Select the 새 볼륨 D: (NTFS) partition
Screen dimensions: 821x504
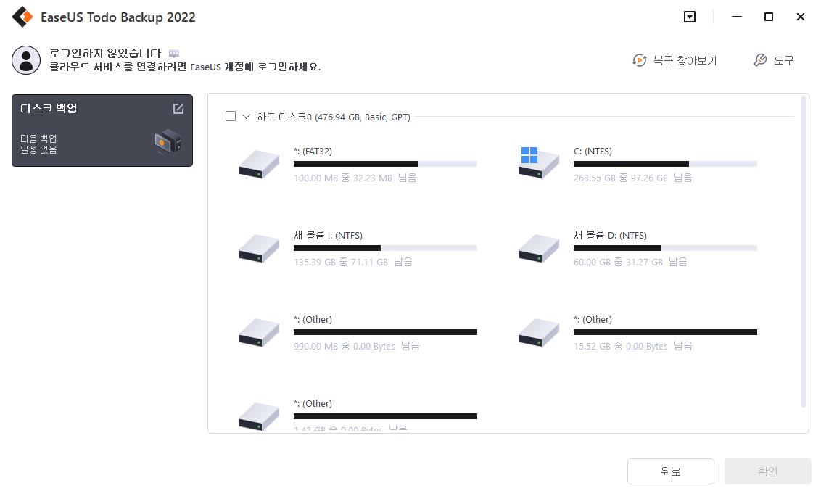pos(637,249)
